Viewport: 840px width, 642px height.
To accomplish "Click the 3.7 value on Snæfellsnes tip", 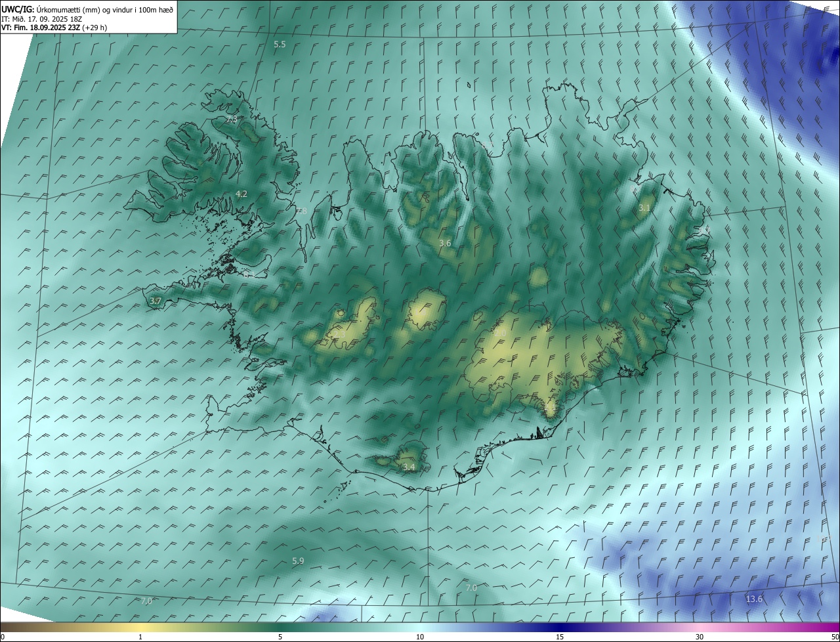I will [x=156, y=301].
